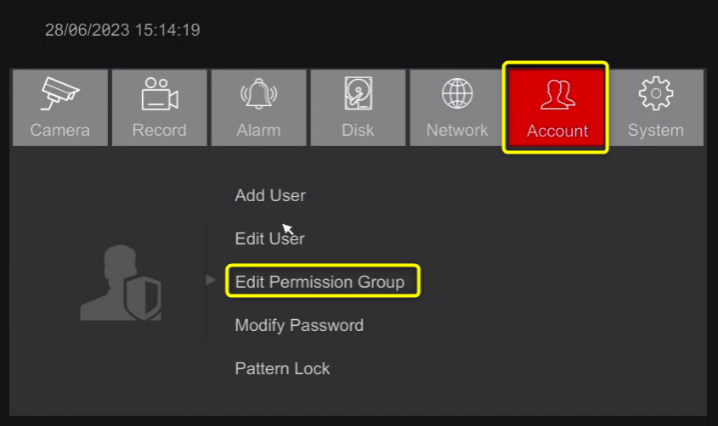Screen dimensions: 718x426
Task: Click the Network globe icon
Action: [x=457, y=95]
